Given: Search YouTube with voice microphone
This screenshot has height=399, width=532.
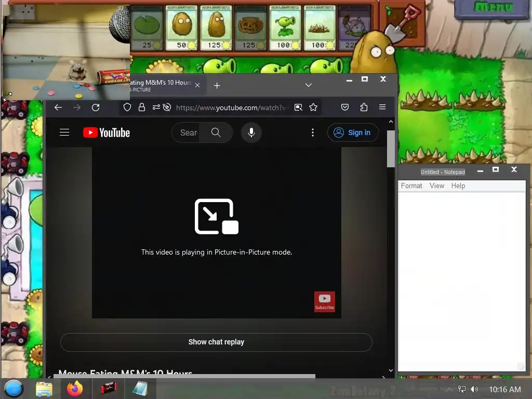Looking at the screenshot, I should click(251, 132).
